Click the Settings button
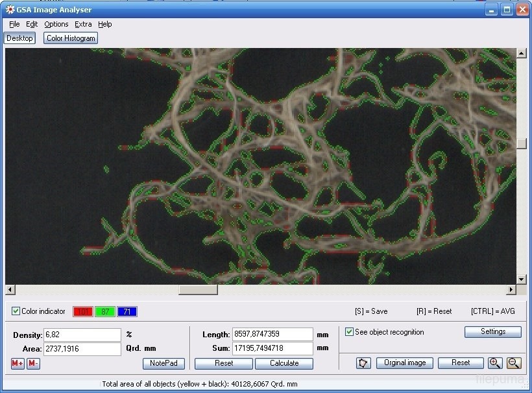Viewport: 532px width, 393px height. pyautogui.click(x=492, y=331)
